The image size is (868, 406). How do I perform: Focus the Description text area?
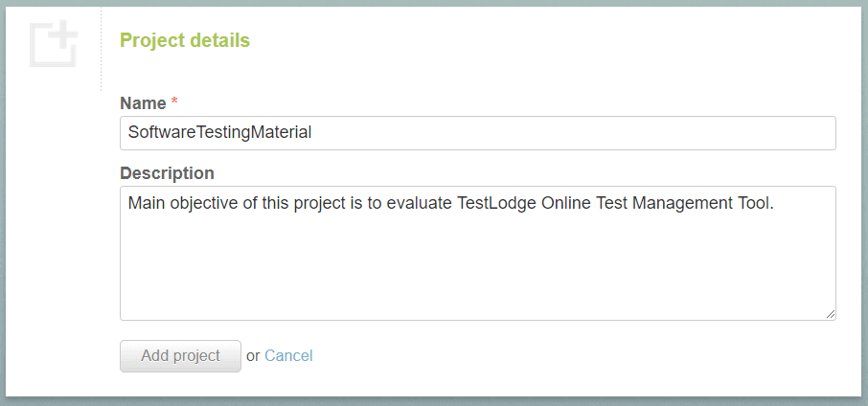[x=478, y=254]
